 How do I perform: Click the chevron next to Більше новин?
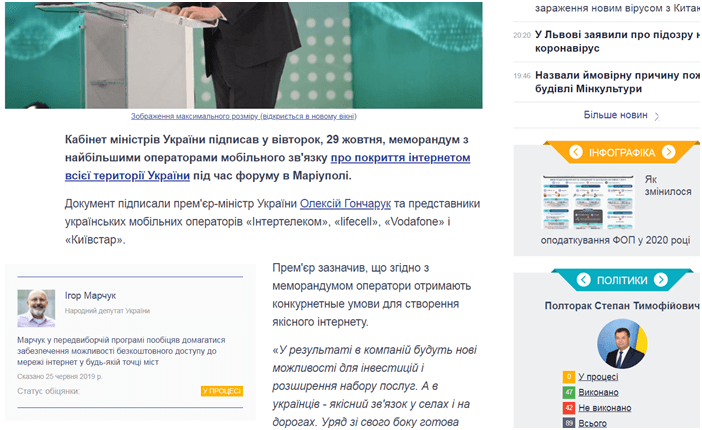tap(657, 116)
